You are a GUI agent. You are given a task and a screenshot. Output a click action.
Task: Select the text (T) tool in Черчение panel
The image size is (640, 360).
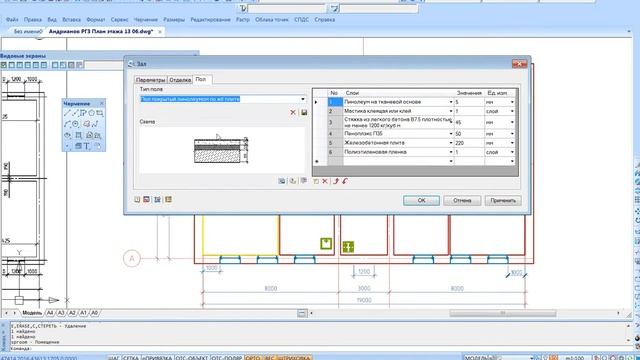87,146
